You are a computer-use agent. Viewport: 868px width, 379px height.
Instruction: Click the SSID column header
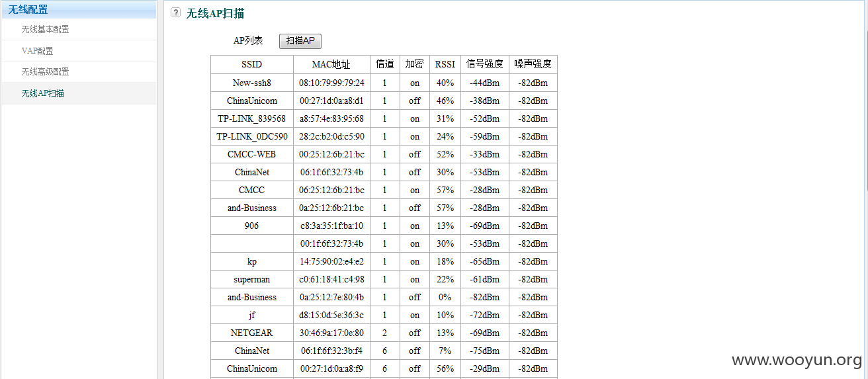[x=251, y=64]
